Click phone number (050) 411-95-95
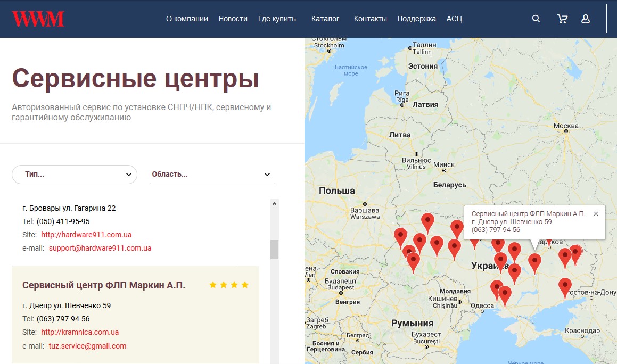Image resolution: width=617 pixels, height=364 pixels. 63,221
